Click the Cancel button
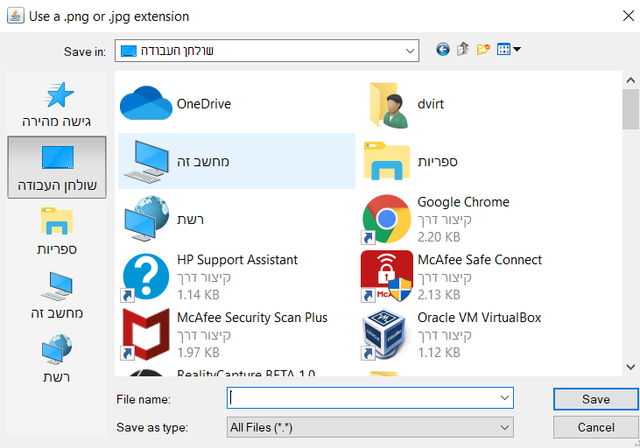 pos(596,427)
